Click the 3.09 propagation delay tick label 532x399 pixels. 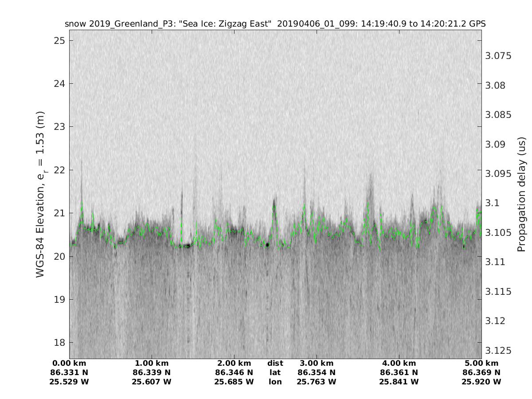point(494,144)
